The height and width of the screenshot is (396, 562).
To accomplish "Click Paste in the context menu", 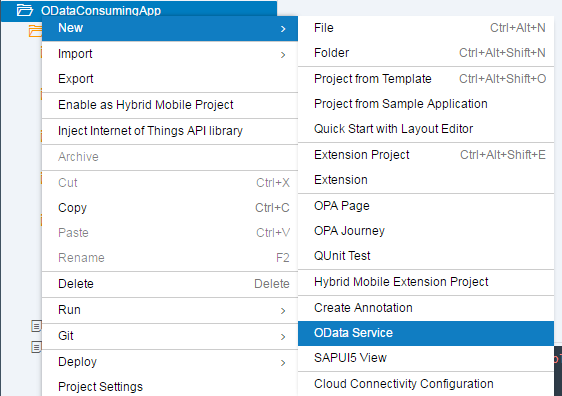I will (170, 233).
